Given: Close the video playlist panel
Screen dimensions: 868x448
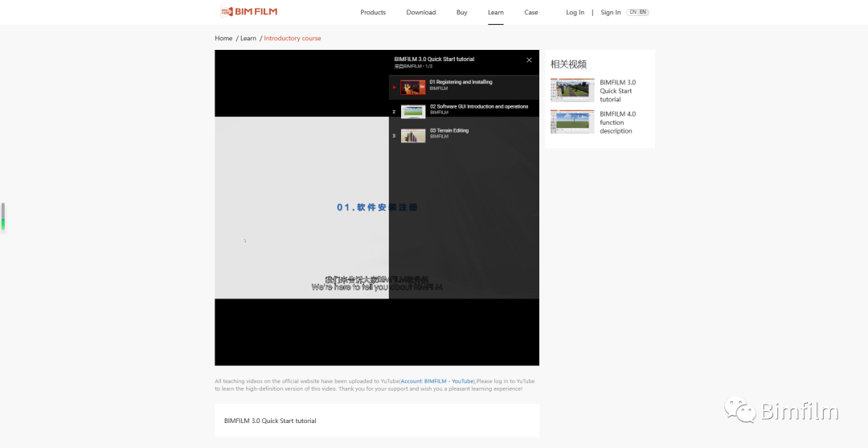Looking at the screenshot, I should [x=529, y=60].
